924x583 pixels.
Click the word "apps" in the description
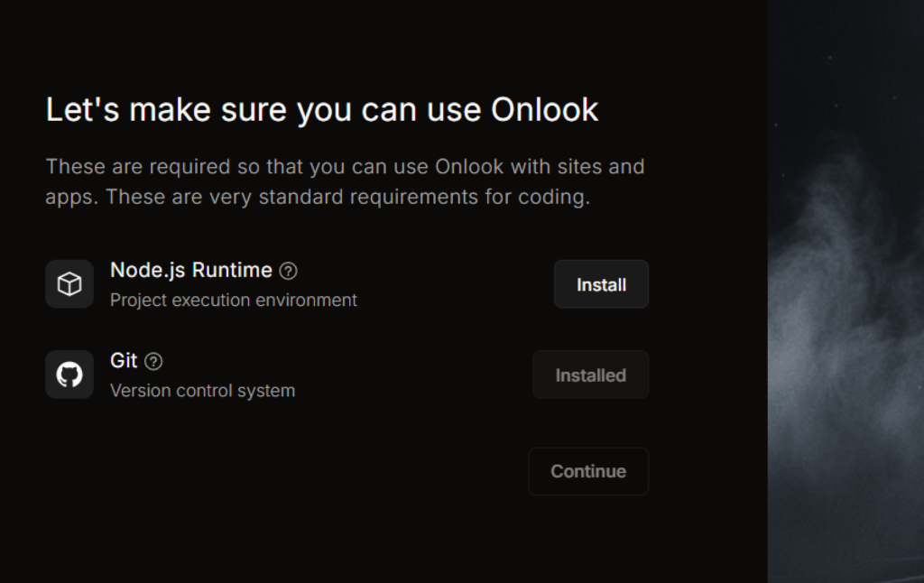[x=70, y=198]
